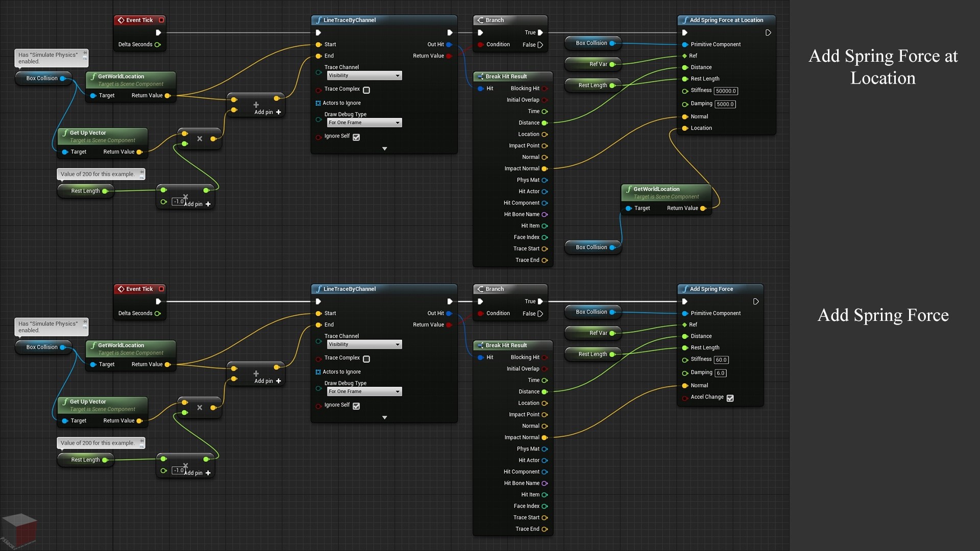This screenshot has height=551, width=980.
Task: Toggle Trace Complex checkbox in lower LineTraceByChannel
Action: [366, 359]
